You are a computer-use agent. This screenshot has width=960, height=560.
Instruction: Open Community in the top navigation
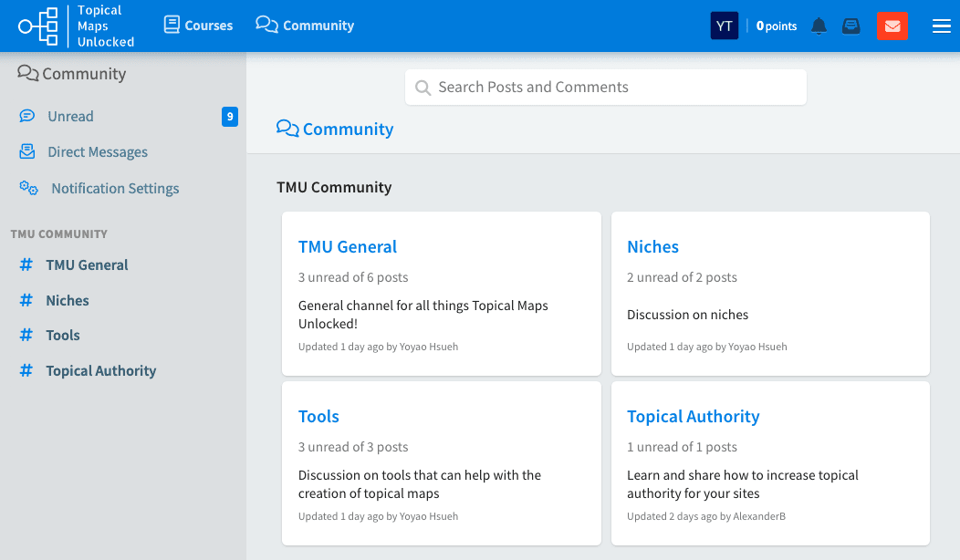305,26
